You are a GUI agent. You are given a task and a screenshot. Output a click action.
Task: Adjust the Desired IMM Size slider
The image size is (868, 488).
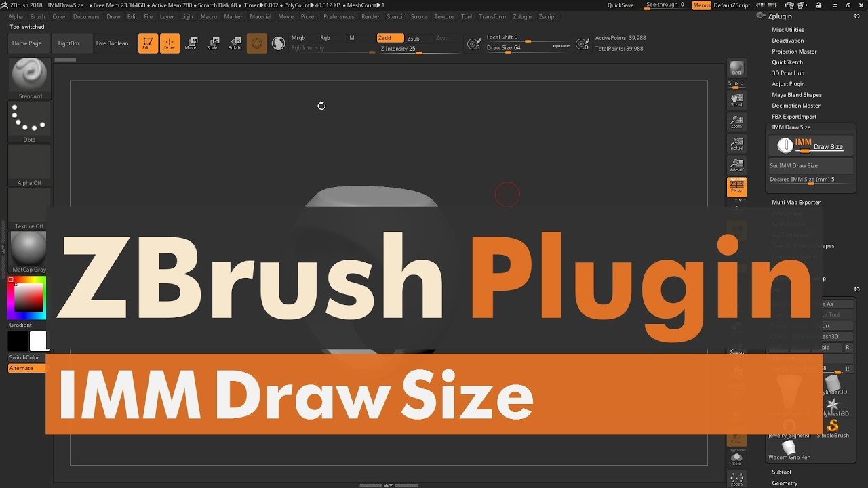click(811, 180)
